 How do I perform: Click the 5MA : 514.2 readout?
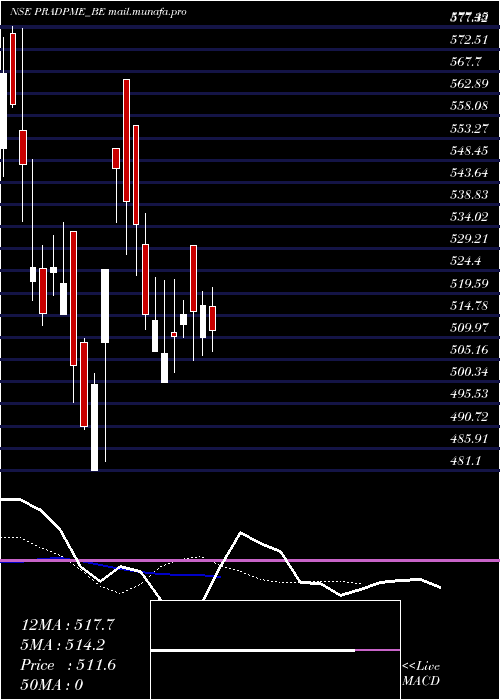[x=64, y=645]
